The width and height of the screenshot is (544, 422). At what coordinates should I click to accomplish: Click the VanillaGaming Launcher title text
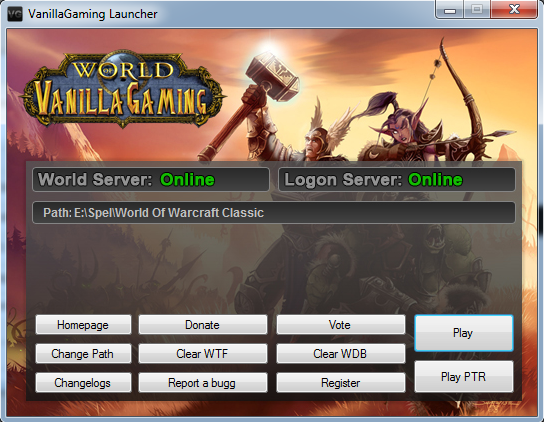[93, 14]
